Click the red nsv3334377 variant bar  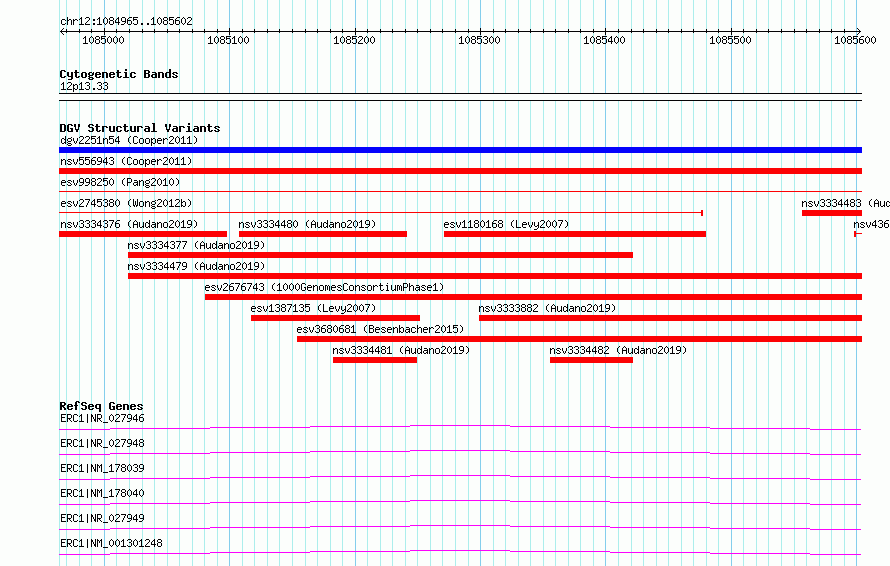[x=380, y=255]
